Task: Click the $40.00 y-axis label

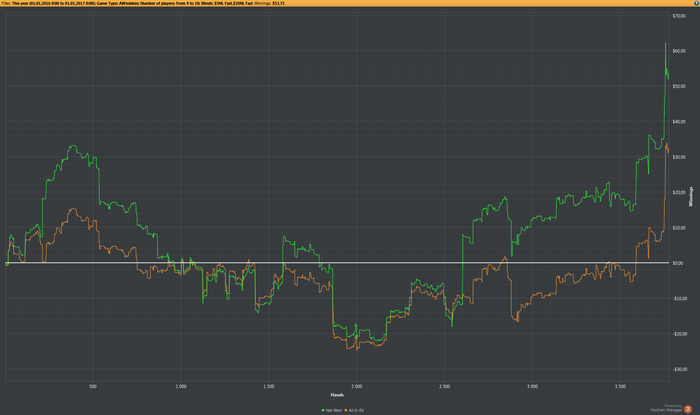Action: (679, 121)
